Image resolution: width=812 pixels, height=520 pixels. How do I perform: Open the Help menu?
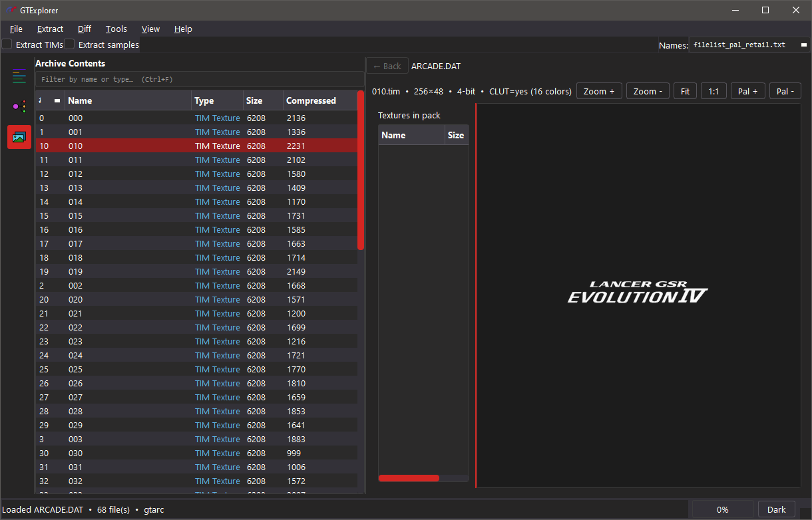coord(183,29)
